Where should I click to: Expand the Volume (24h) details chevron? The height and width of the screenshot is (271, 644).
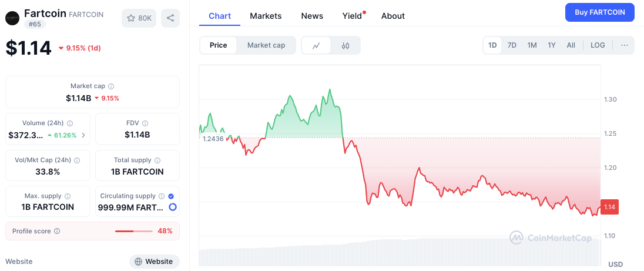click(83, 135)
